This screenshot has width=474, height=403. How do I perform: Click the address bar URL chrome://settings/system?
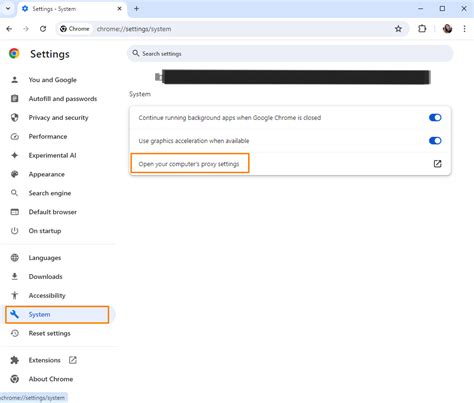pyautogui.click(x=134, y=29)
